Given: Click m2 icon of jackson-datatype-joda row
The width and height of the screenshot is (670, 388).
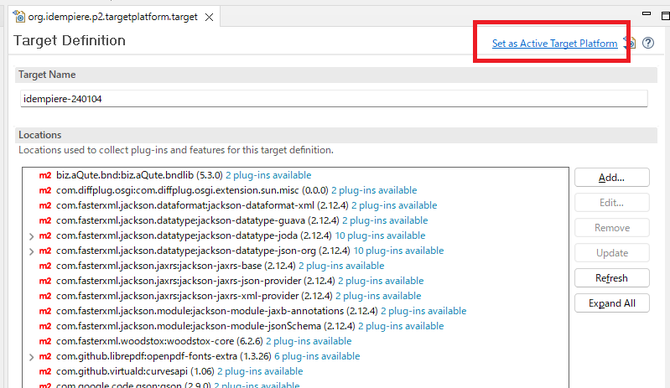Looking at the screenshot, I should click(x=45, y=236).
